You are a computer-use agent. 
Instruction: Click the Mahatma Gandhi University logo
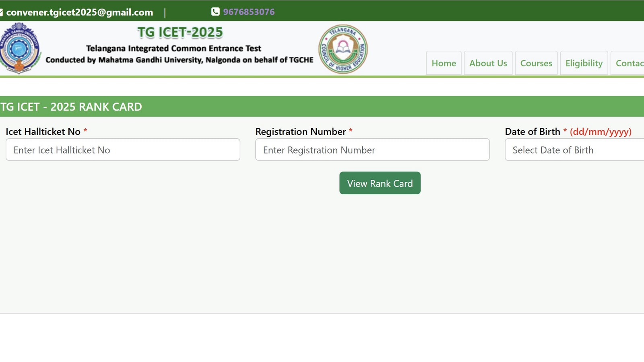(19, 48)
